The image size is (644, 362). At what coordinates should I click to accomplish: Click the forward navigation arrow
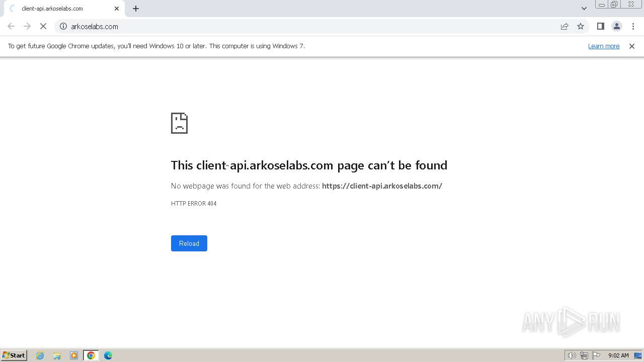click(x=27, y=26)
